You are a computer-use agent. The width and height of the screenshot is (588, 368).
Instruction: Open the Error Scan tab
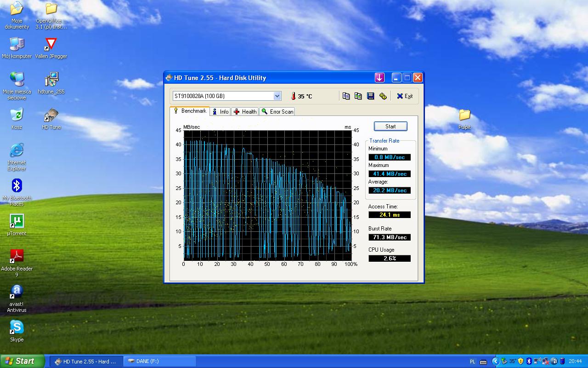pos(277,112)
